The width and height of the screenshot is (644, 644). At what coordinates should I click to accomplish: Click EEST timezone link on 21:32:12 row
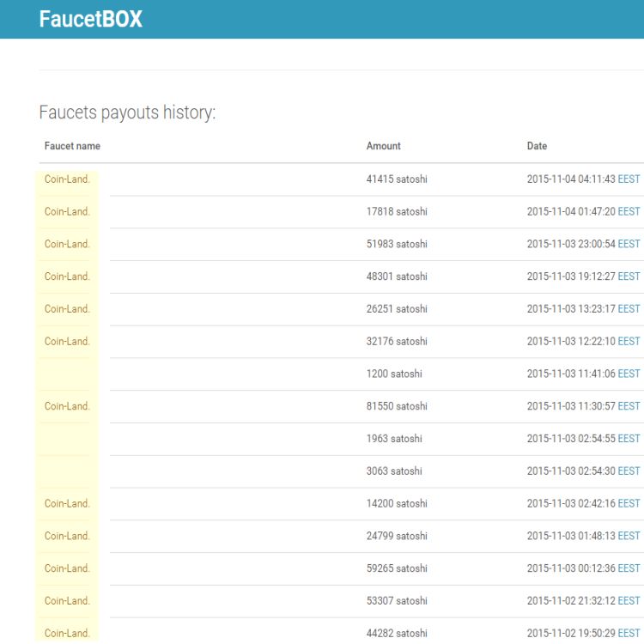click(629, 601)
